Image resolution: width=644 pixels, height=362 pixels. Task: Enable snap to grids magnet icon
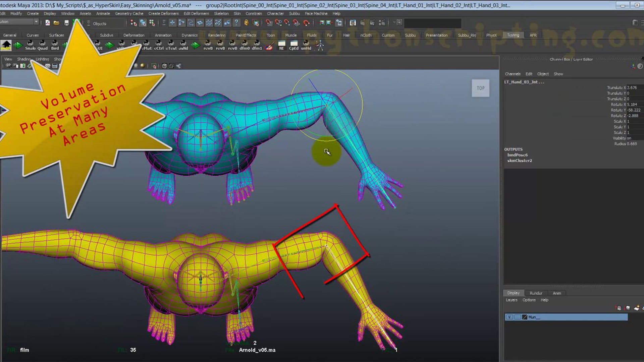[269, 23]
